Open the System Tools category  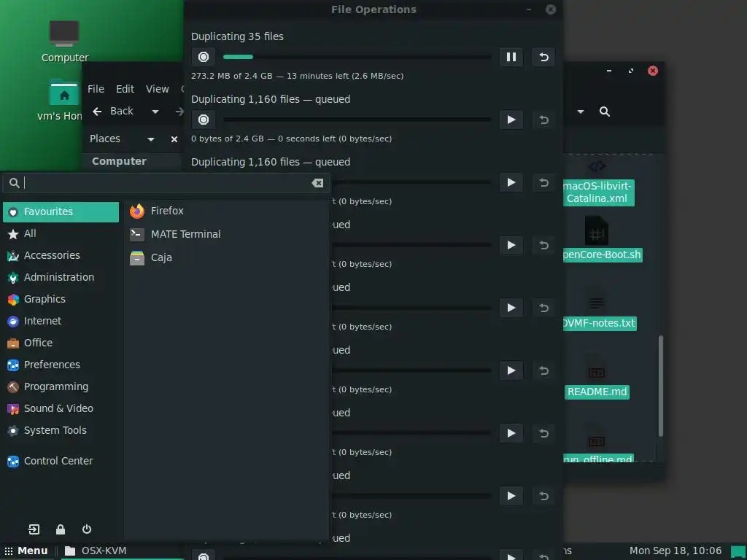tap(61, 431)
